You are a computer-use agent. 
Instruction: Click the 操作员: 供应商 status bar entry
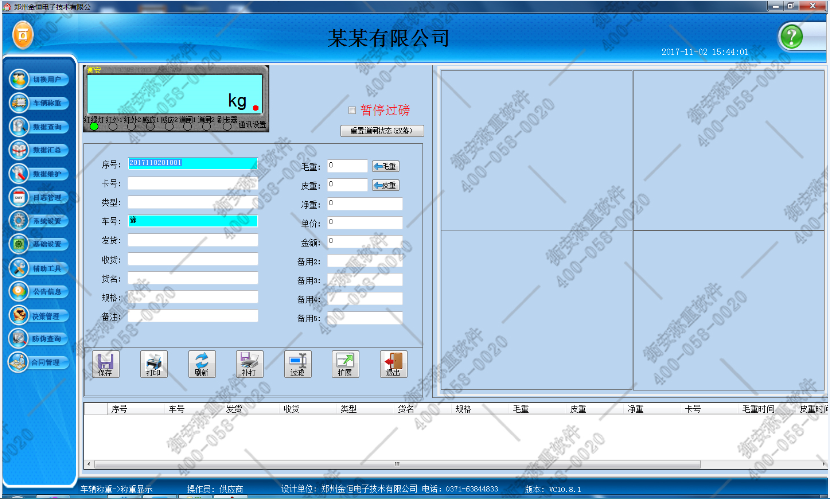point(215,489)
